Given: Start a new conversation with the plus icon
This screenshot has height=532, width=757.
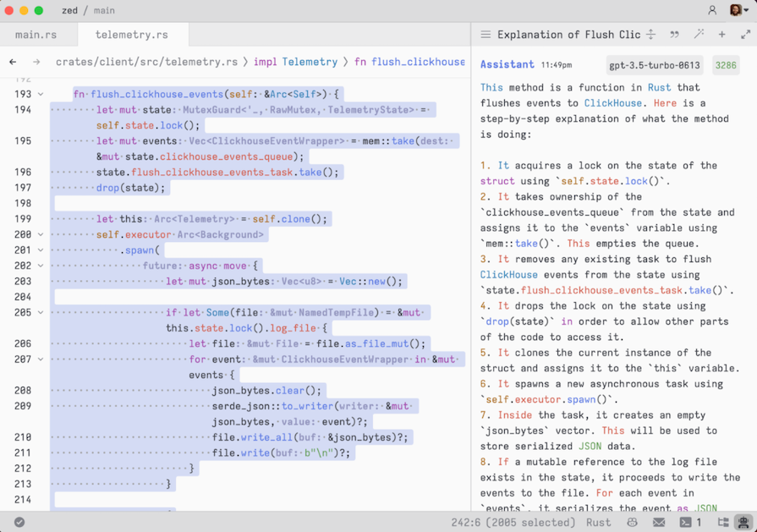Looking at the screenshot, I should point(721,35).
